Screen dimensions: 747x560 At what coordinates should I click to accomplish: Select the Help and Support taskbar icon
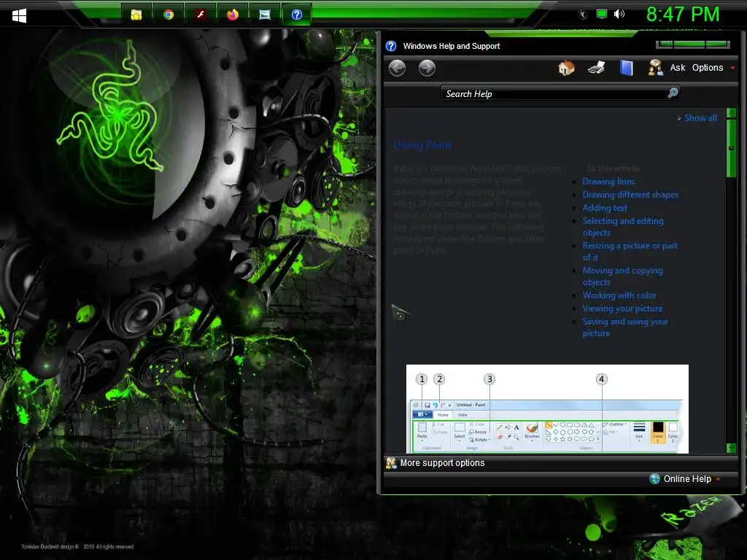pyautogui.click(x=296, y=15)
